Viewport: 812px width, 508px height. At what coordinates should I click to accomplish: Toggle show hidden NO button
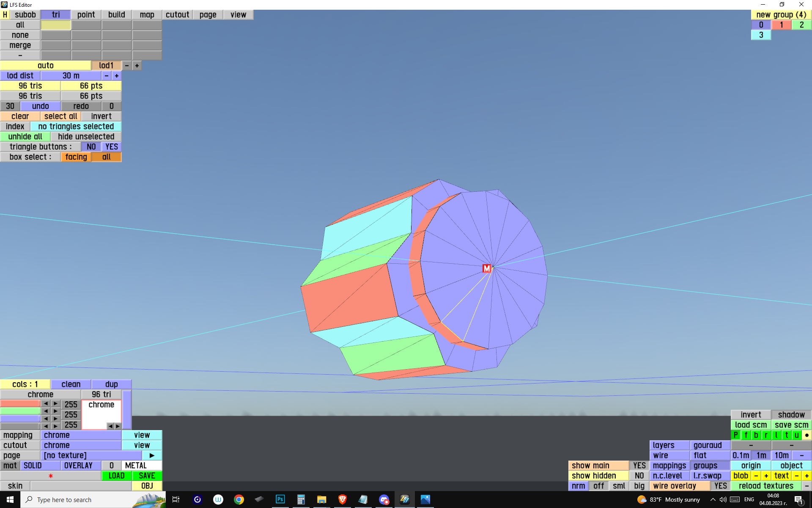(639, 476)
